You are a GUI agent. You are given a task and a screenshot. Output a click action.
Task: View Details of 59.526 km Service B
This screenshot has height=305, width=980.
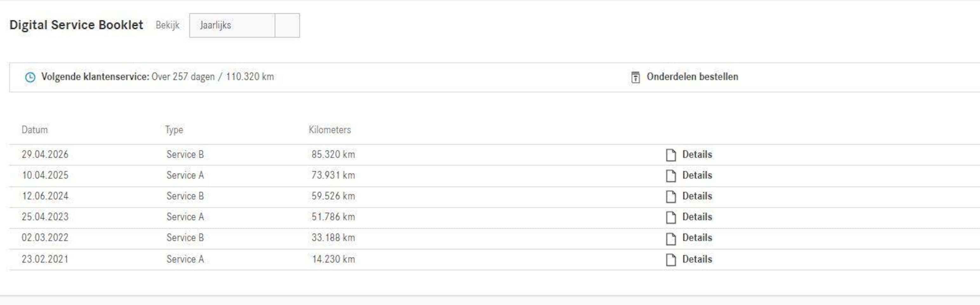697,196
